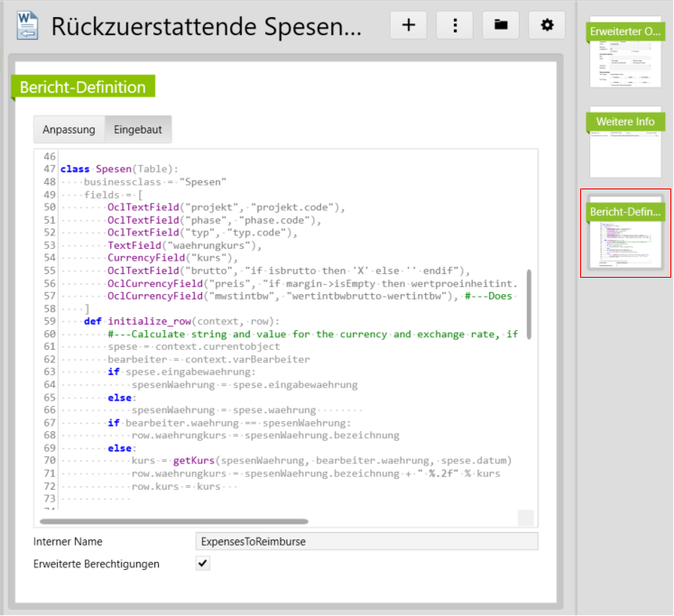Uncheck the Erweiterte Berechtigungen checkbox
The image size is (674, 616).
[x=203, y=564]
